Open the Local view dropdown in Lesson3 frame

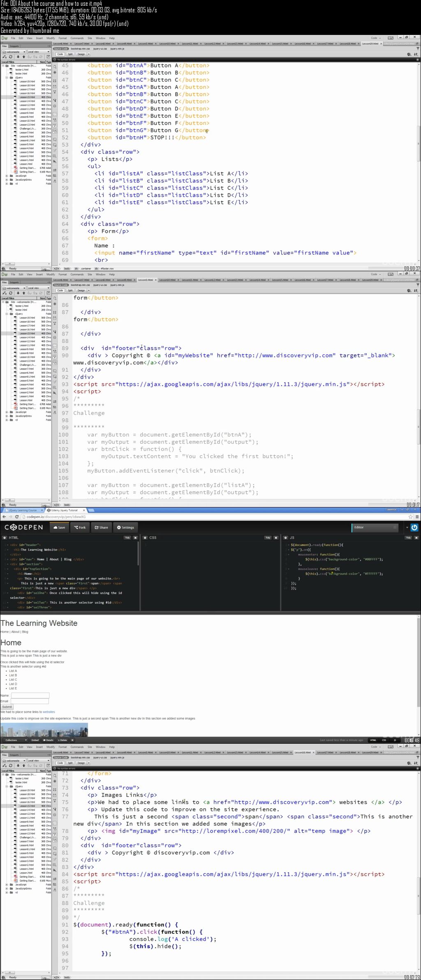pos(39,288)
